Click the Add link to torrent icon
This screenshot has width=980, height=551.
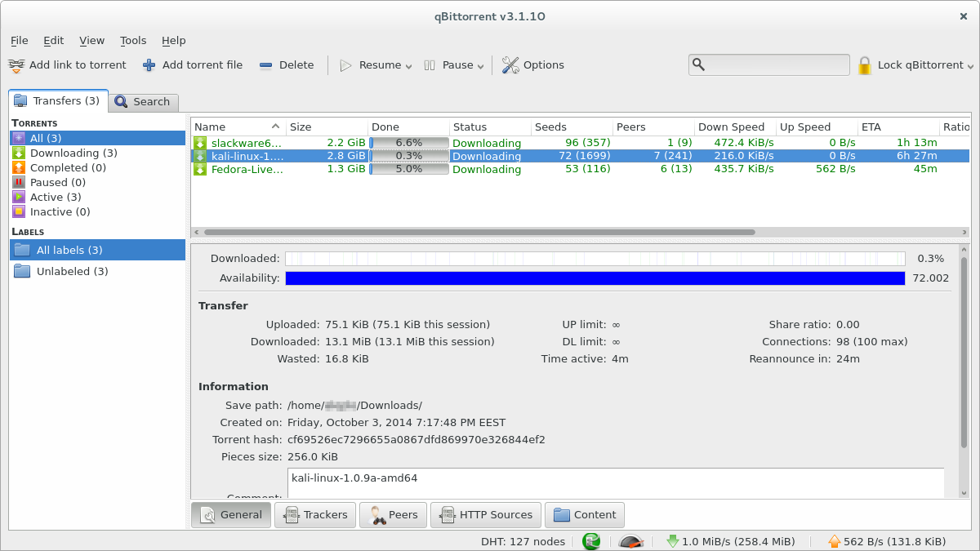pos(16,65)
